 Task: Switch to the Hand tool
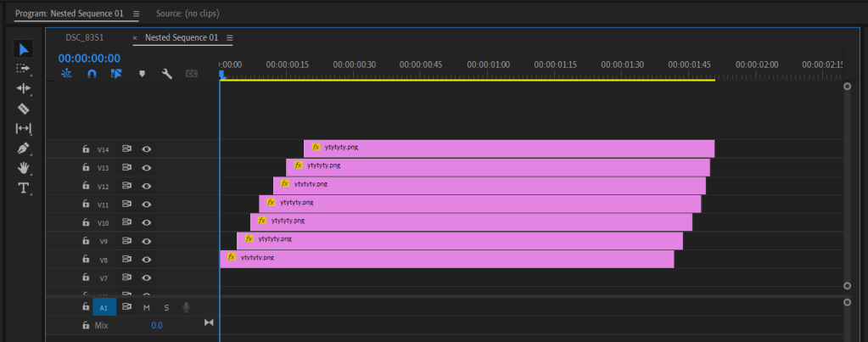click(x=24, y=168)
